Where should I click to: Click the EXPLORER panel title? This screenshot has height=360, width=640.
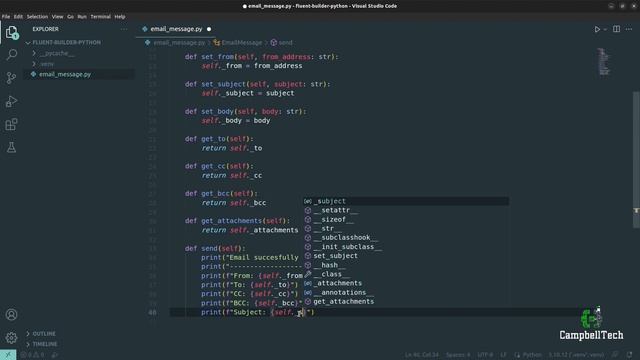(x=46, y=29)
